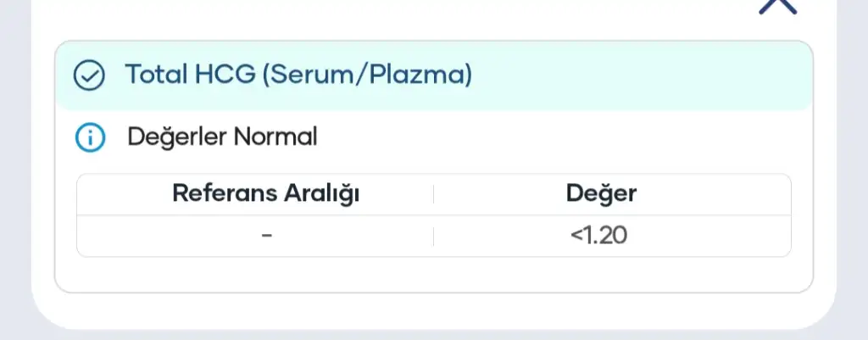Image resolution: width=868 pixels, height=340 pixels.
Task: Click the blank area below the results table
Action: point(432,274)
